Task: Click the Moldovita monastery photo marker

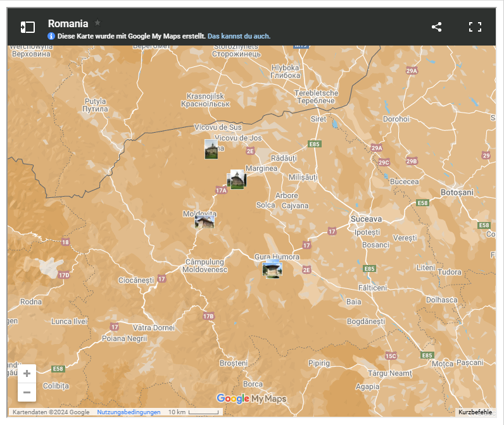Action: [x=204, y=221]
